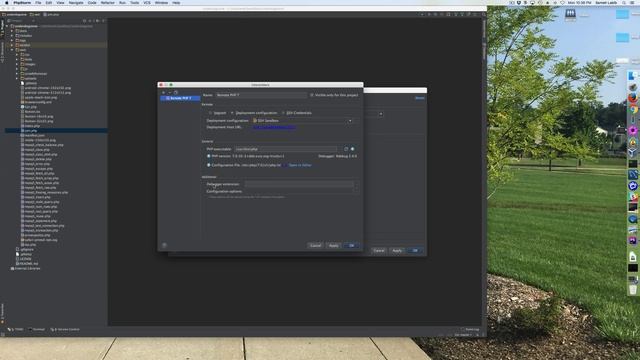Copy the selected interpreter configuration
This screenshot has height=360, width=640.
(176, 93)
